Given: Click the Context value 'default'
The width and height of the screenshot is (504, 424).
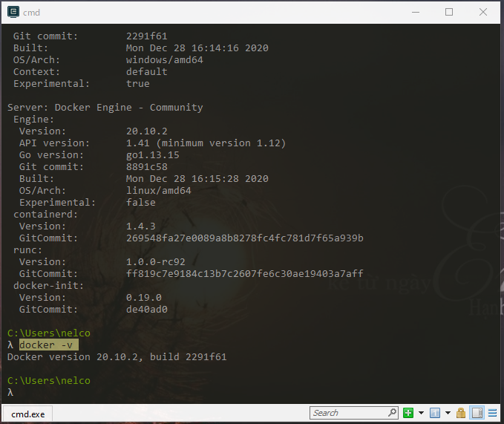Looking at the screenshot, I should click(146, 72).
